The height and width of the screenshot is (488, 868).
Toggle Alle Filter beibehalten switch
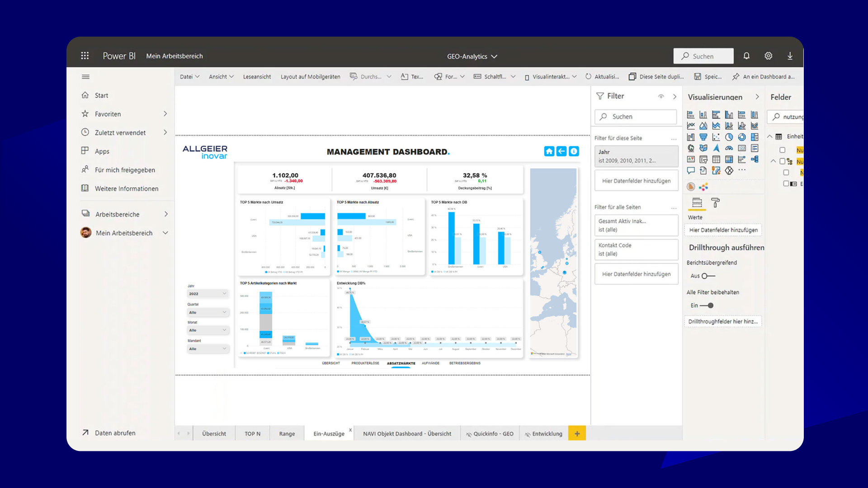[707, 305]
